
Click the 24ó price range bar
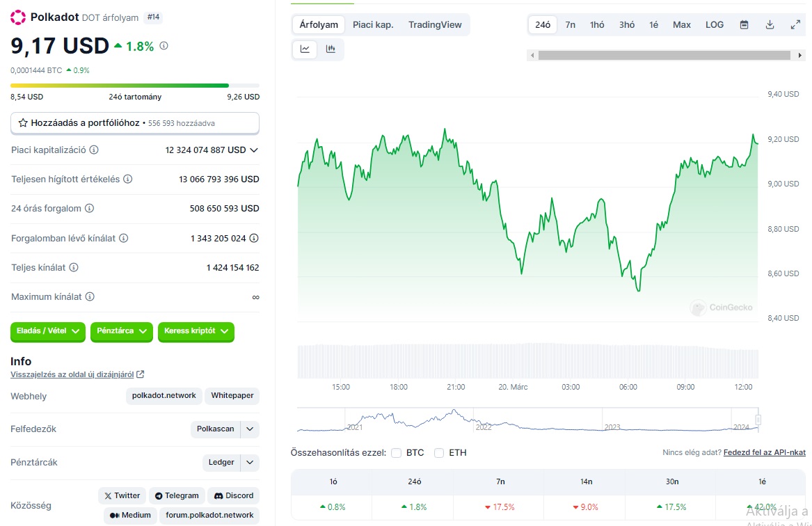135,86
